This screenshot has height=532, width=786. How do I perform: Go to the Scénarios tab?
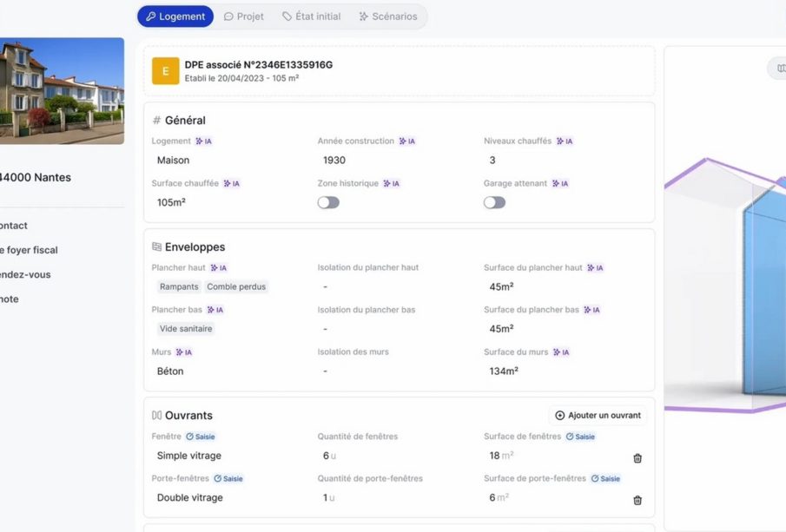tap(387, 16)
